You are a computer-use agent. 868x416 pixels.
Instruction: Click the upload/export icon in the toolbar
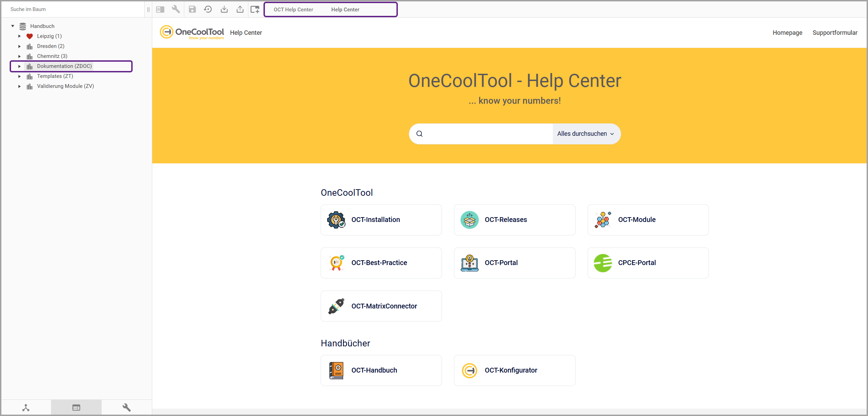coord(240,9)
